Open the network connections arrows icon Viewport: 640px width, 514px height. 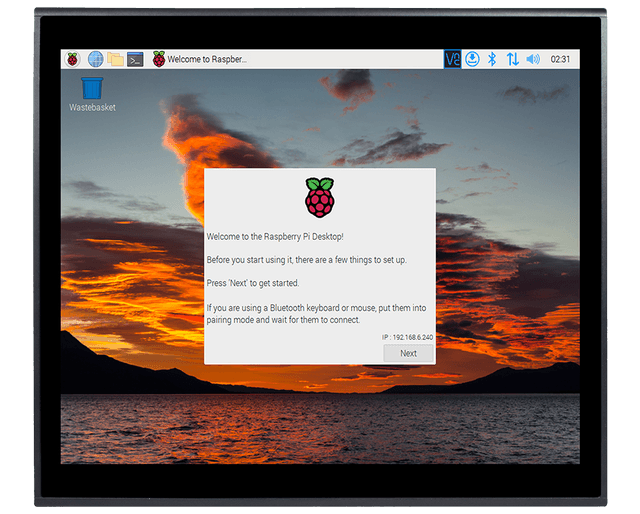[513, 59]
